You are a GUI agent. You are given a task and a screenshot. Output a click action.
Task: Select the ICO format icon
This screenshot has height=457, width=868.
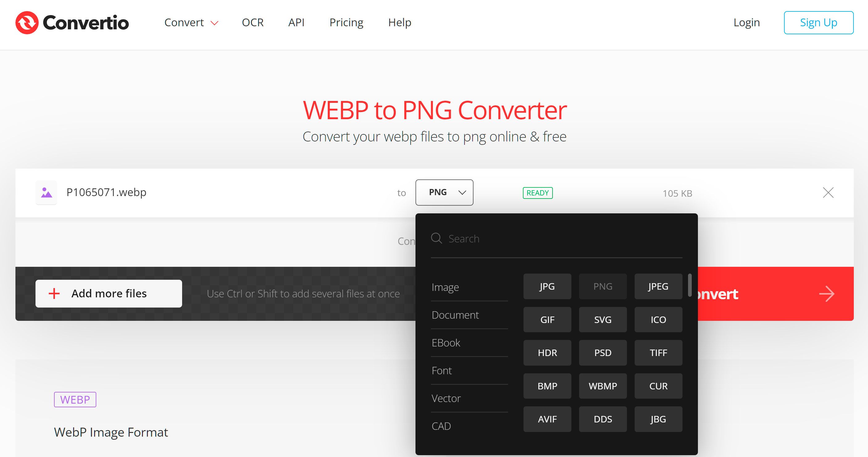[x=658, y=319]
